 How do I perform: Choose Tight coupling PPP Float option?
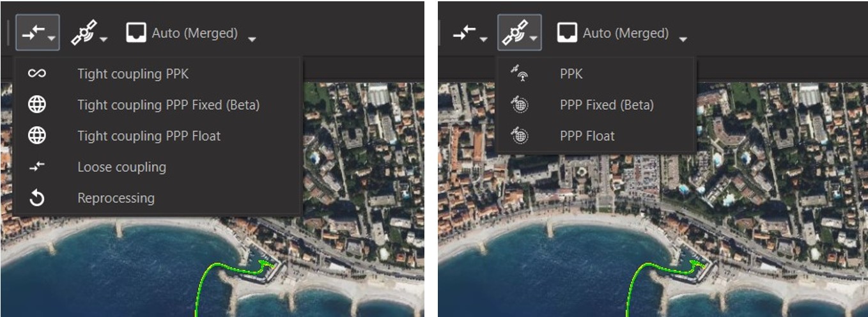point(157,135)
